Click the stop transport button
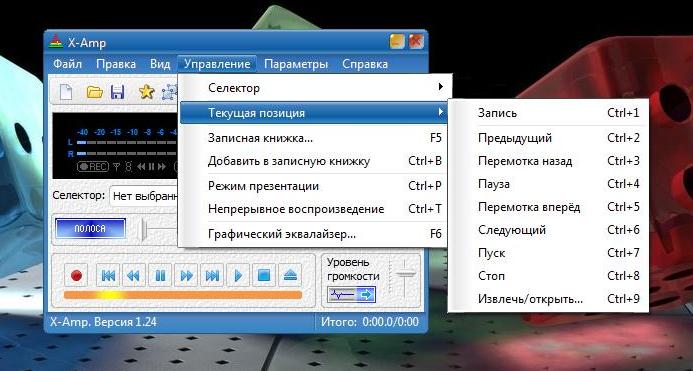Screen dimensions: 693x371 (x=264, y=275)
